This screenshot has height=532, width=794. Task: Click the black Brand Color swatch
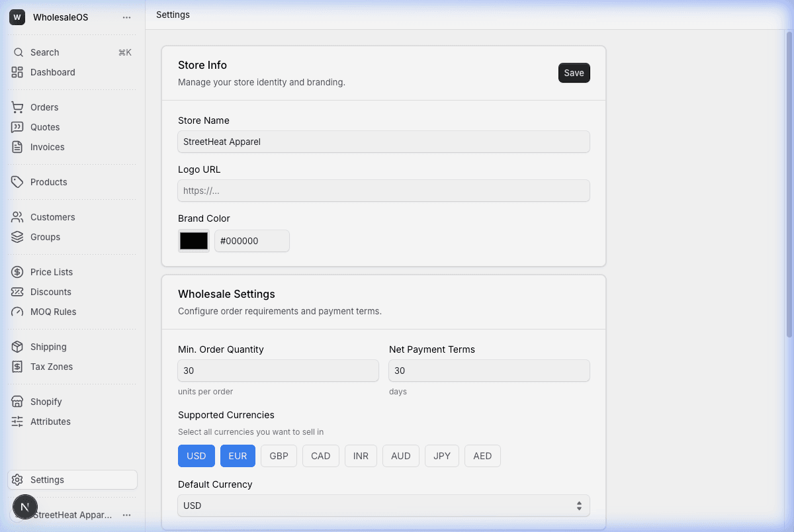pyautogui.click(x=193, y=241)
